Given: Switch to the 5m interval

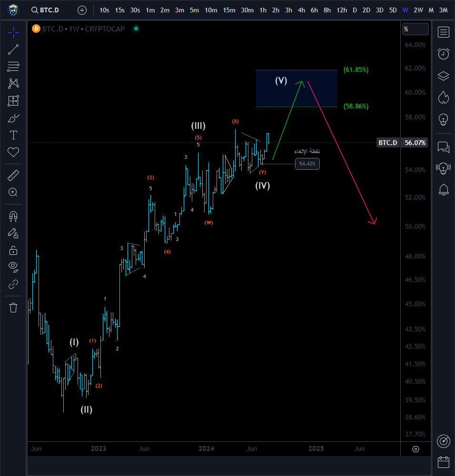Looking at the screenshot, I should click(x=194, y=10).
